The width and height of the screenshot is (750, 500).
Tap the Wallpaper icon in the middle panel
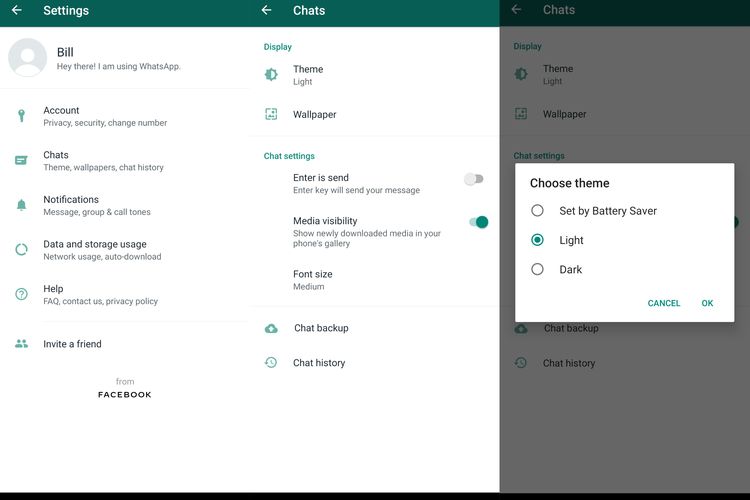[271, 114]
